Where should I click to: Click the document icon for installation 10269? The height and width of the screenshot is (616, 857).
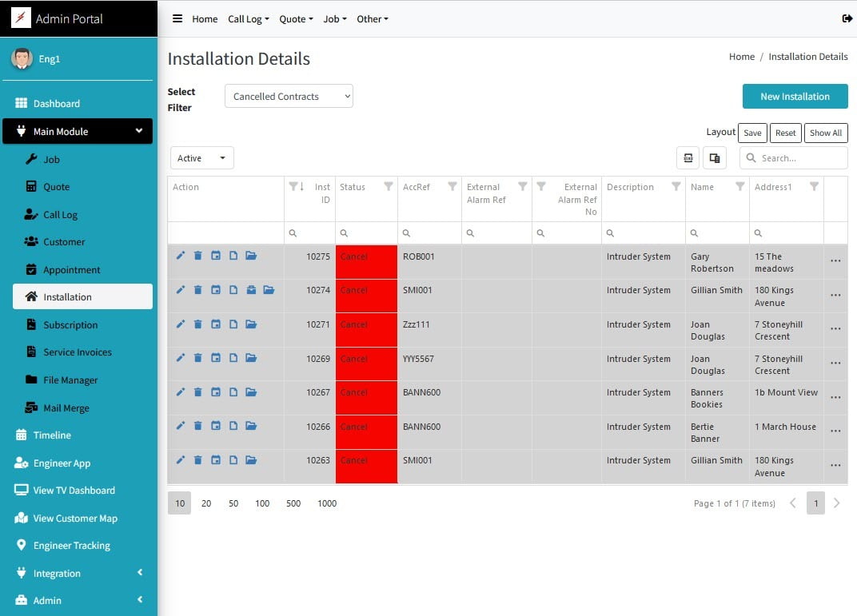pyautogui.click(x=233, y=359)
